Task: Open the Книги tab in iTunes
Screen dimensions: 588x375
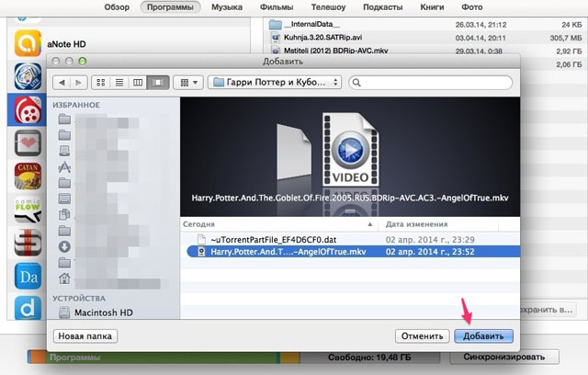Action: (x=432, y=7)
